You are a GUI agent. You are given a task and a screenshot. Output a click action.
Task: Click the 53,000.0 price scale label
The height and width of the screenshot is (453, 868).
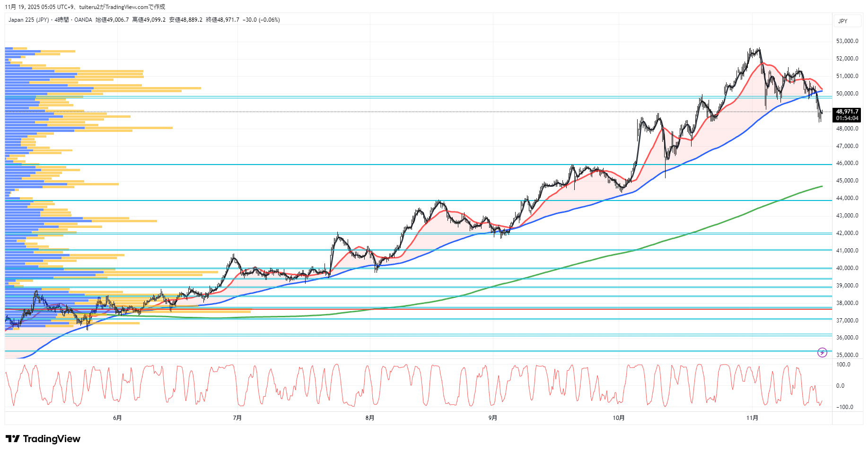coord(847,41)
